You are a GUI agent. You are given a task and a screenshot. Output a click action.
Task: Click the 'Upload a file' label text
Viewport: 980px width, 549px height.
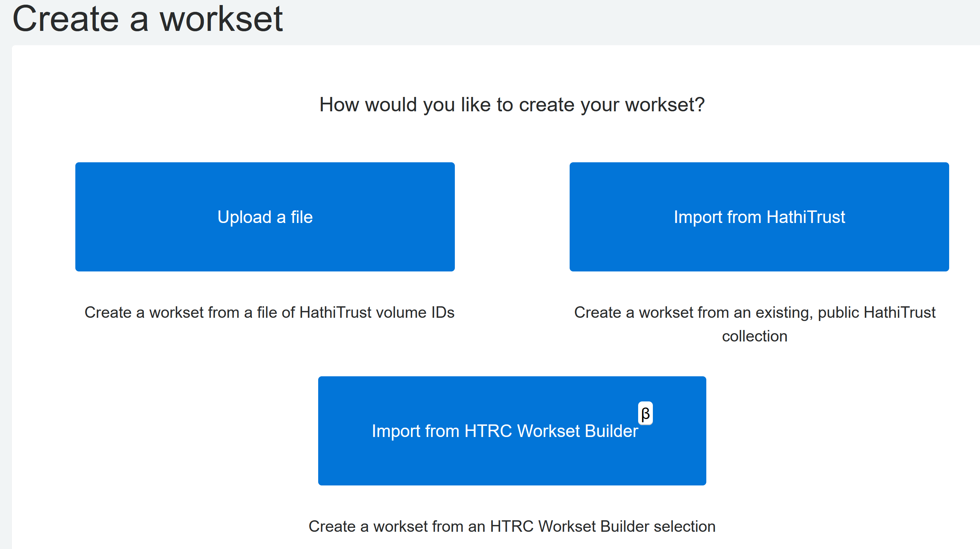tap(265, 217)
